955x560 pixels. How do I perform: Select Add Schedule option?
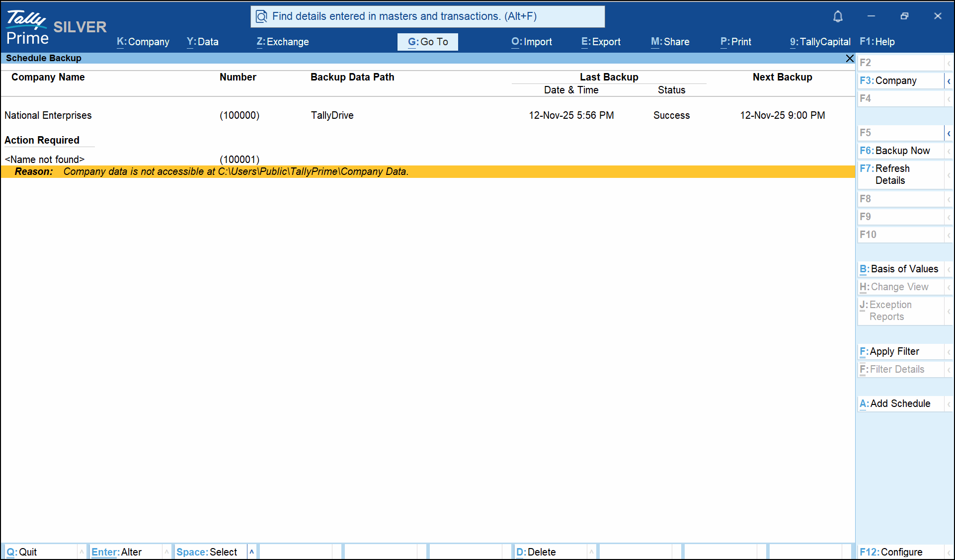[900, 403]
